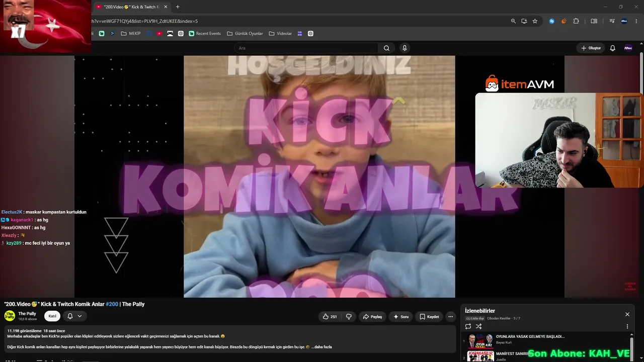
Task: Start voice search with the microphone icon
Action: click(x=405, y=48)
